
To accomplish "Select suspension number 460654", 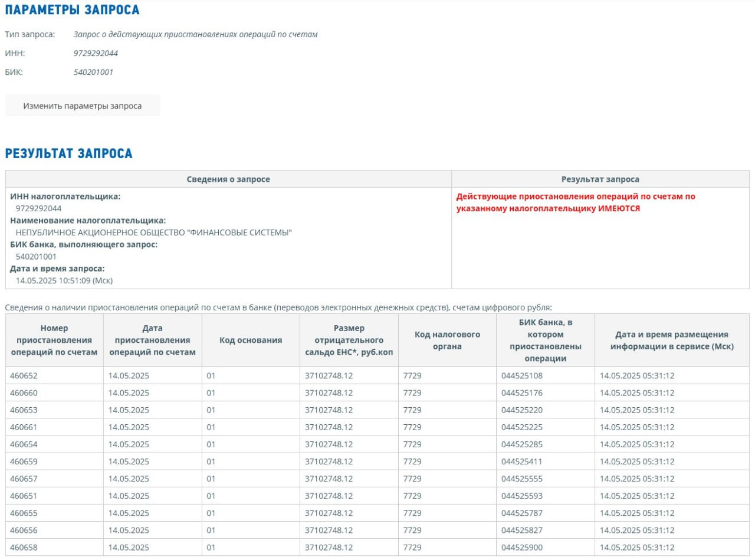I will pyautogui.click(x=24, y=444).
